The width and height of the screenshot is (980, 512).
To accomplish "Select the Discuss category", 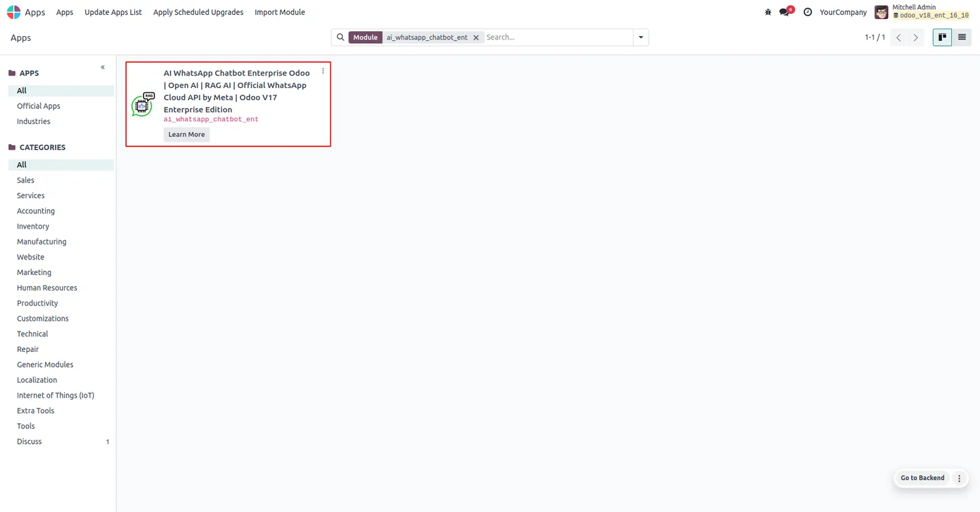I will tap(61, 442).
